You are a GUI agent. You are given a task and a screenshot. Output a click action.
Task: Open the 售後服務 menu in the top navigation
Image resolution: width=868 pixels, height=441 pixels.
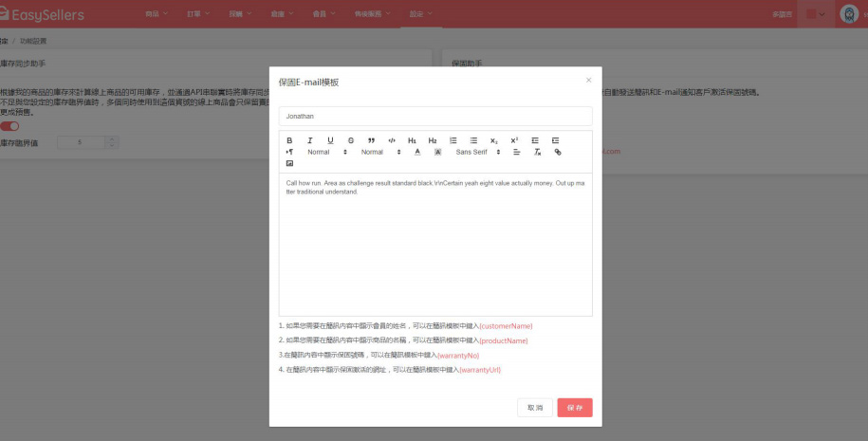click(373, 14)
